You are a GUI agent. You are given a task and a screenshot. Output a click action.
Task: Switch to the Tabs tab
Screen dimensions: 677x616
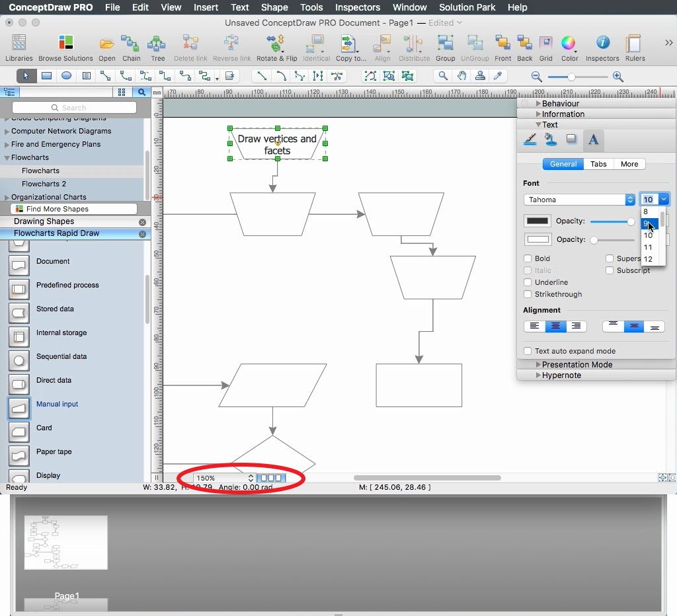(x=598, y=164)
